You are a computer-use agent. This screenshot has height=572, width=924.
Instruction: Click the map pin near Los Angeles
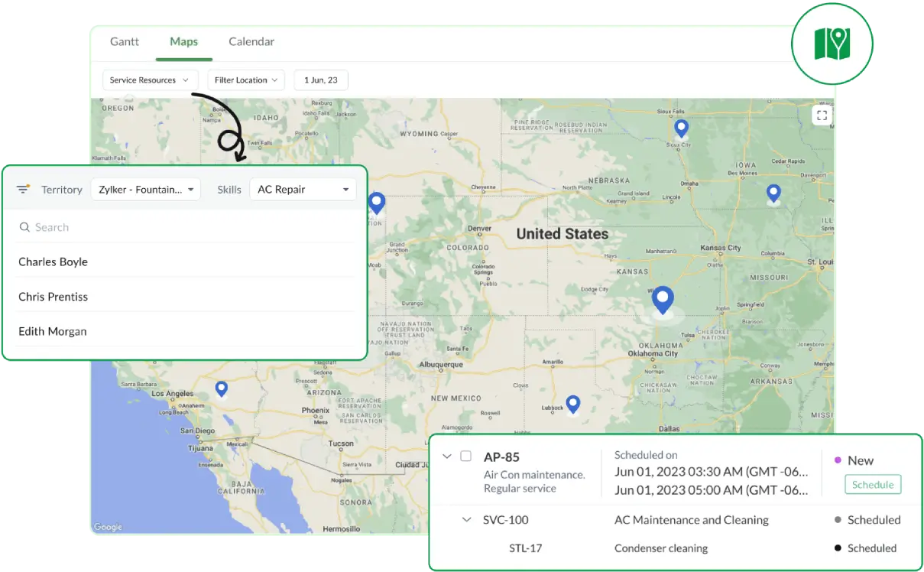click(222, 389)
